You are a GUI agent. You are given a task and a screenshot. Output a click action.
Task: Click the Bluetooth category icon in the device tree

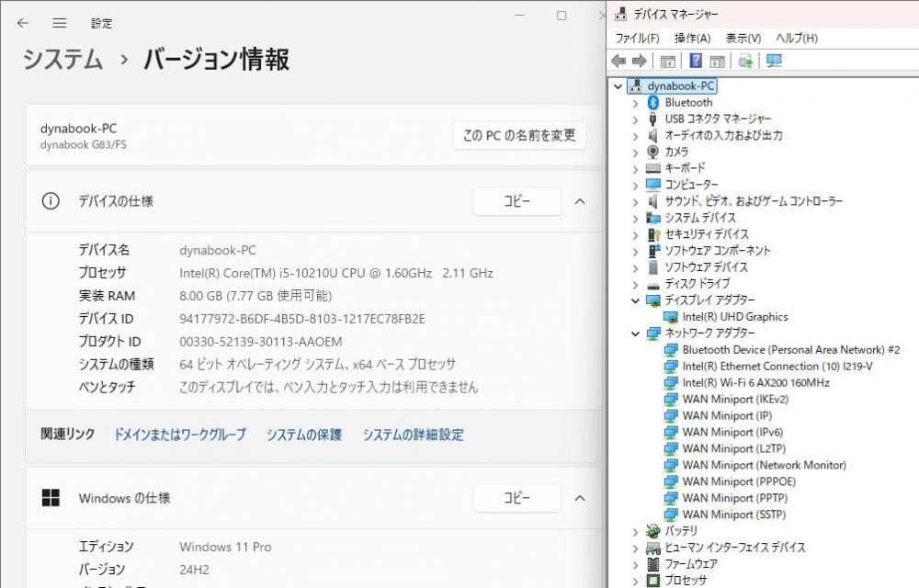(x=652, y=103)
